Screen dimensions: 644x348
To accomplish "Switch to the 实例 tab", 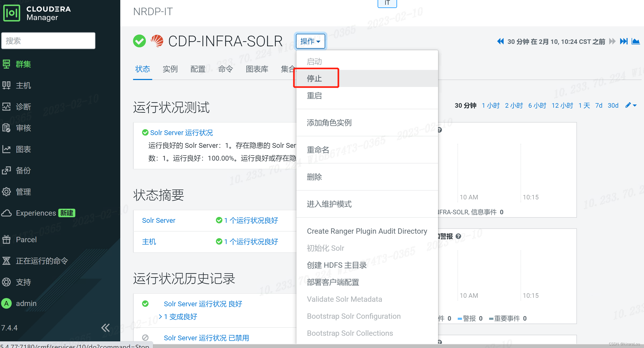I will click(170, 69).
